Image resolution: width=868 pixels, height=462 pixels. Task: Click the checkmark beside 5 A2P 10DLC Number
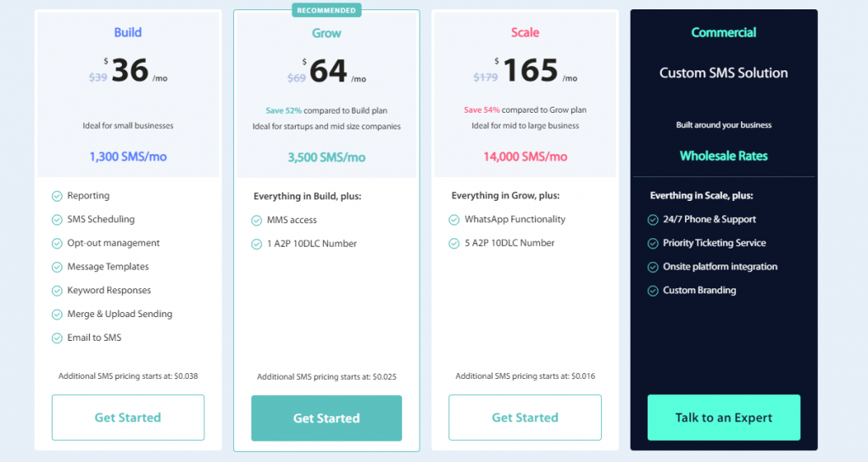tap(454, 243)
